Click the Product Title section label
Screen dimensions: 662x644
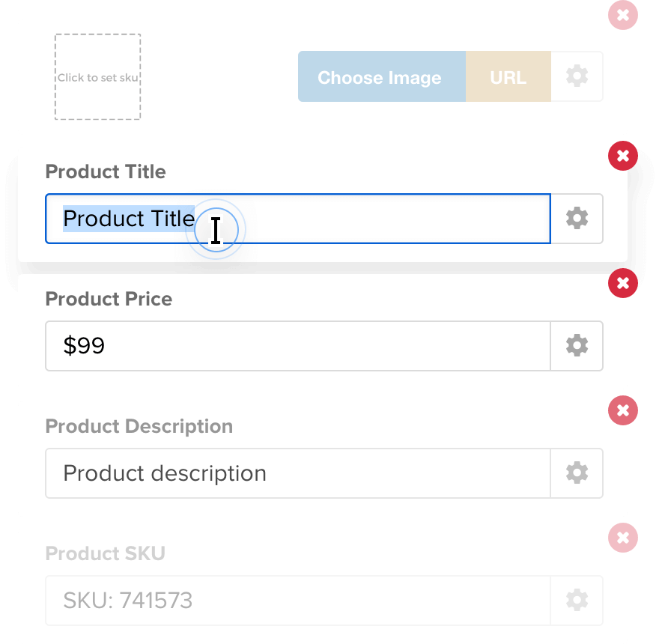[105, 171]
